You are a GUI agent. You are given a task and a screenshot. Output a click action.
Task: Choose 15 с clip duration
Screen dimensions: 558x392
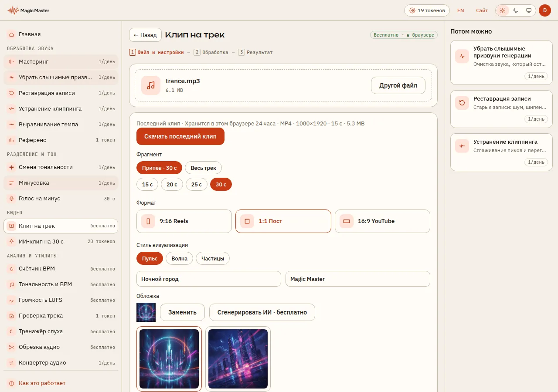coord(147,184)
